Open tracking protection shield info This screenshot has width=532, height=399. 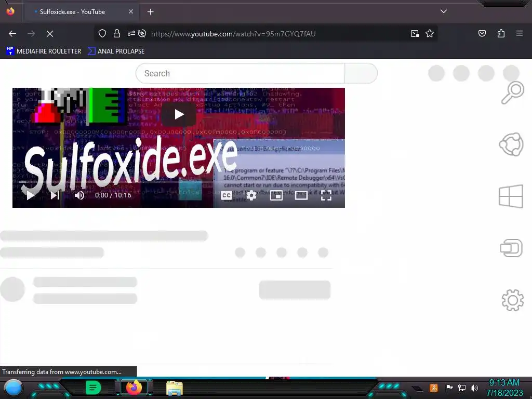tap(102, 33)
